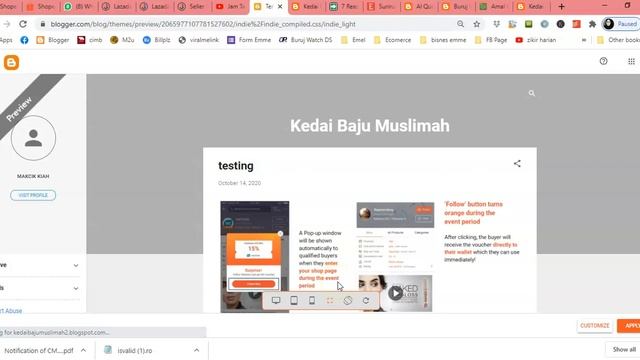
Task: Switch to the Buruj browser tab
Action: pyautogui.click(x=458, y=7)
